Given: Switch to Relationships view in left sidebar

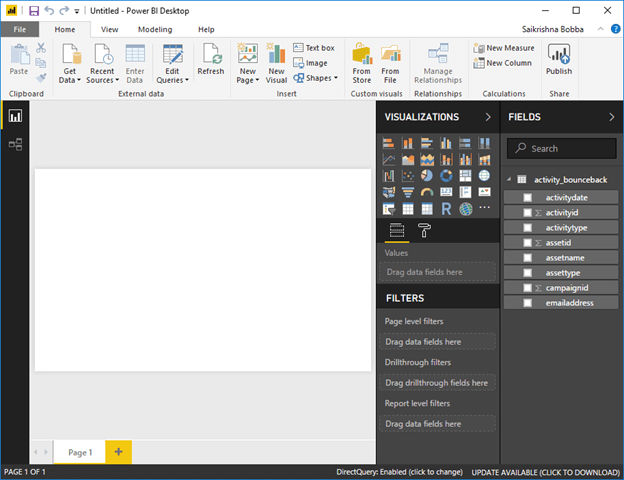Looking at the screenshot, I should [16, 144].
